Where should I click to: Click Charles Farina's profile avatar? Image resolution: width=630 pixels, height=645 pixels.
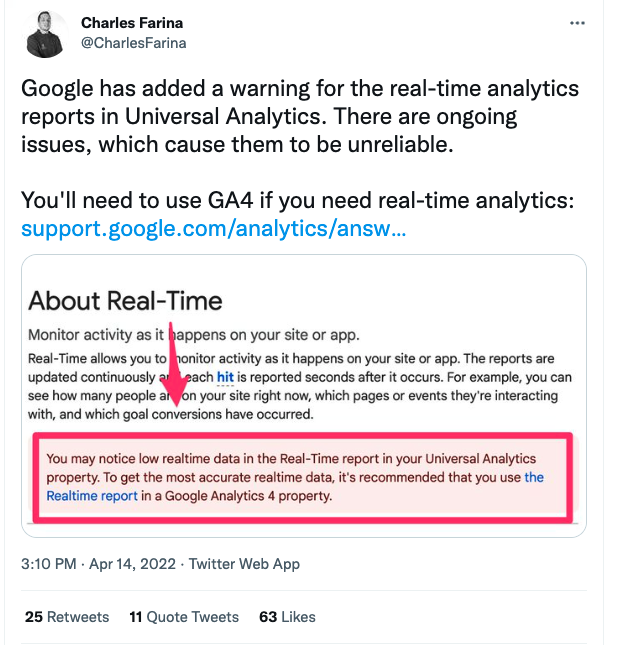point(44,33)
